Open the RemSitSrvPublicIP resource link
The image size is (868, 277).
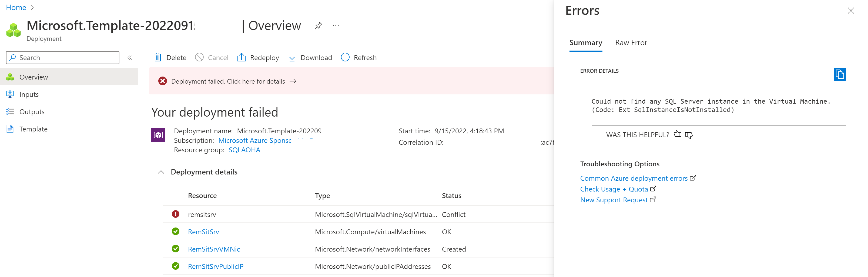216,266
